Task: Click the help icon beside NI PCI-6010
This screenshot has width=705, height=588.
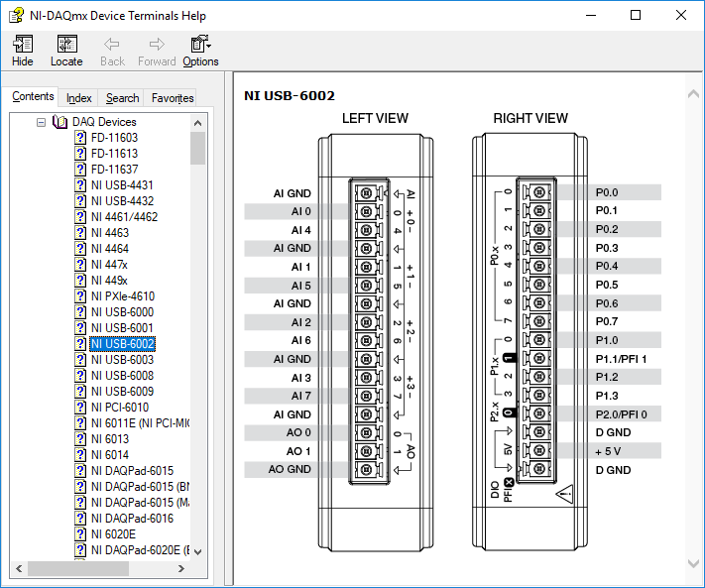Action: pos(80,408)
